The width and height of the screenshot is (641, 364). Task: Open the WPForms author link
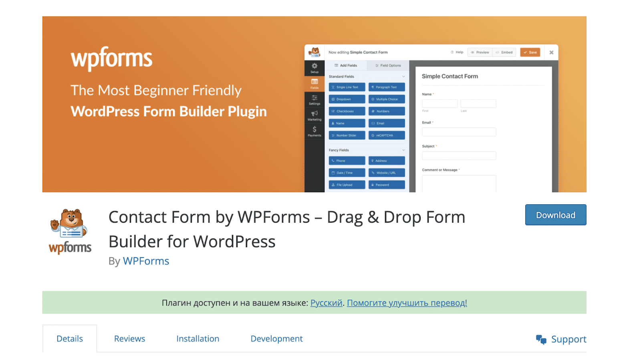(x=146, y=261)
